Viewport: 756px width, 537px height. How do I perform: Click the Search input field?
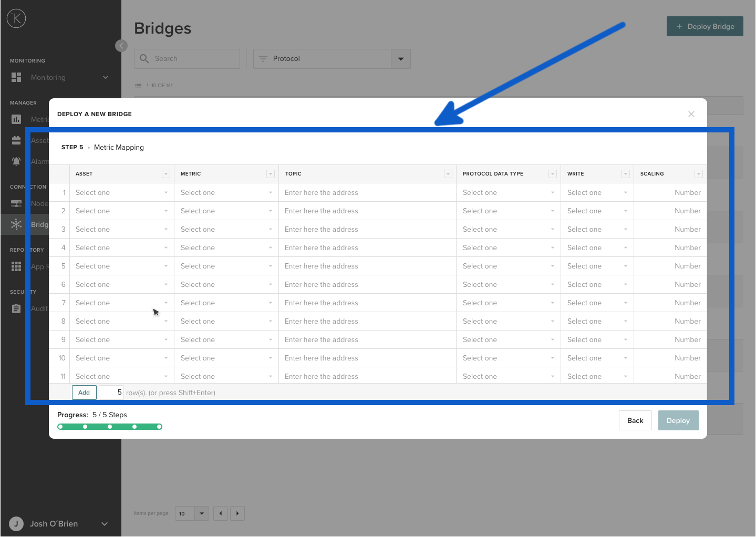coord(187,58)
